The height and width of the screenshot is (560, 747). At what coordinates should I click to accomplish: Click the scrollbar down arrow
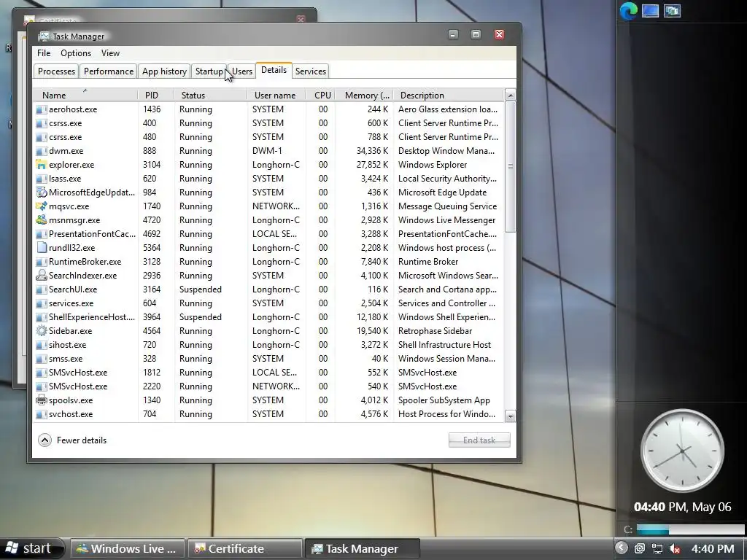pos(510,416)
